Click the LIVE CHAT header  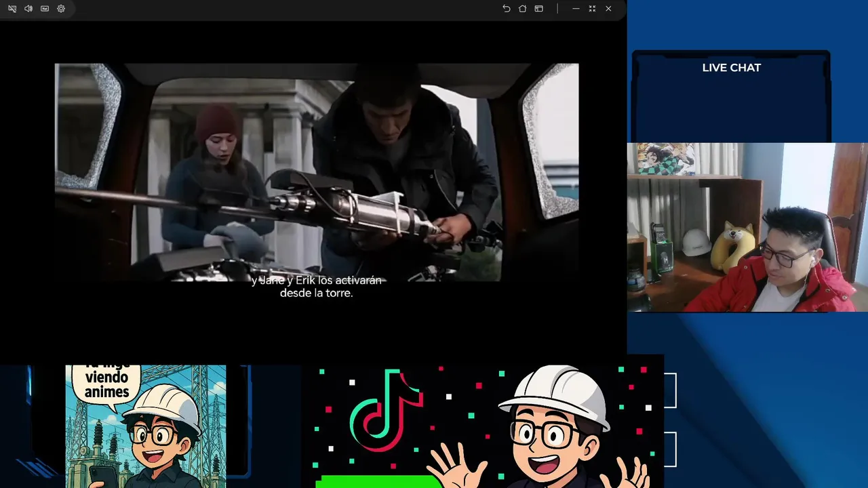coord(732,68)
